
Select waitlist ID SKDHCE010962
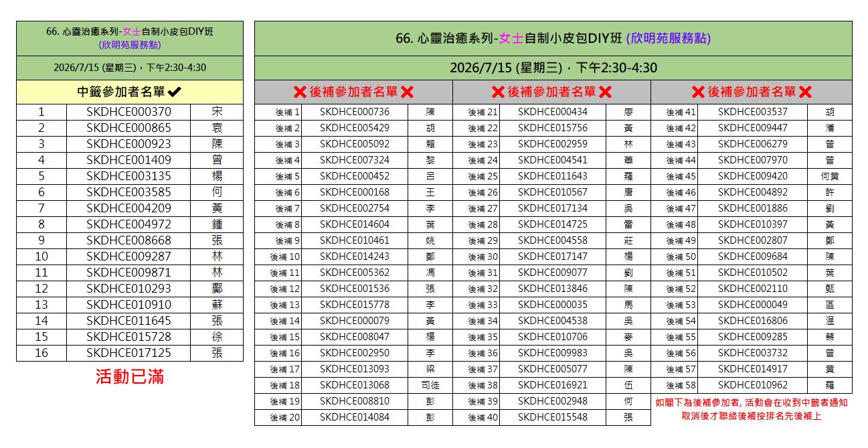click(753, 385)
